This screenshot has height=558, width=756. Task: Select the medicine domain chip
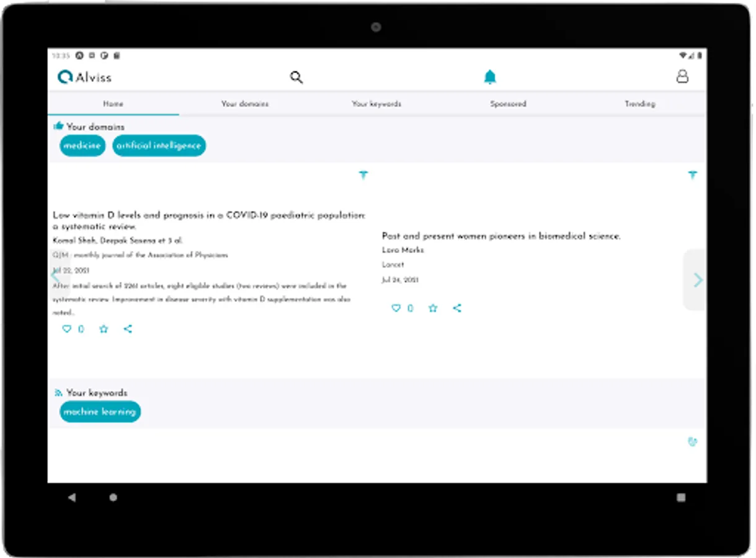click(x=82, y=146)
